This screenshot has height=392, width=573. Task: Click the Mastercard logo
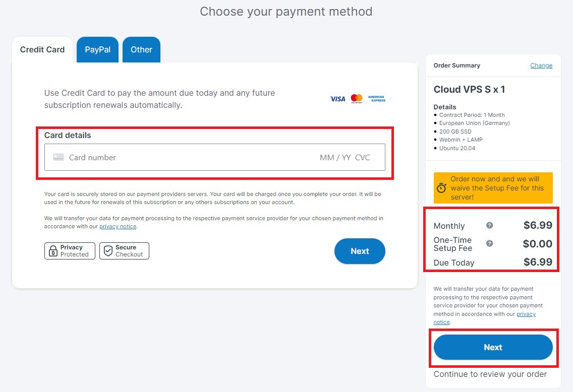tap(357, 99)
